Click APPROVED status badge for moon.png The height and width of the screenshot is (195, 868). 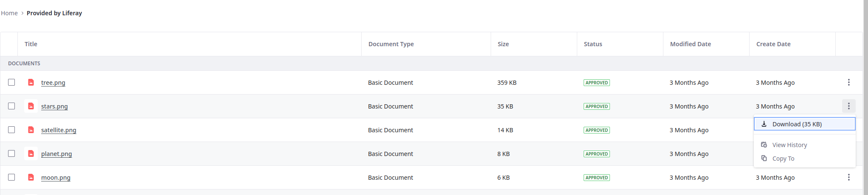[x=597, y=178]
